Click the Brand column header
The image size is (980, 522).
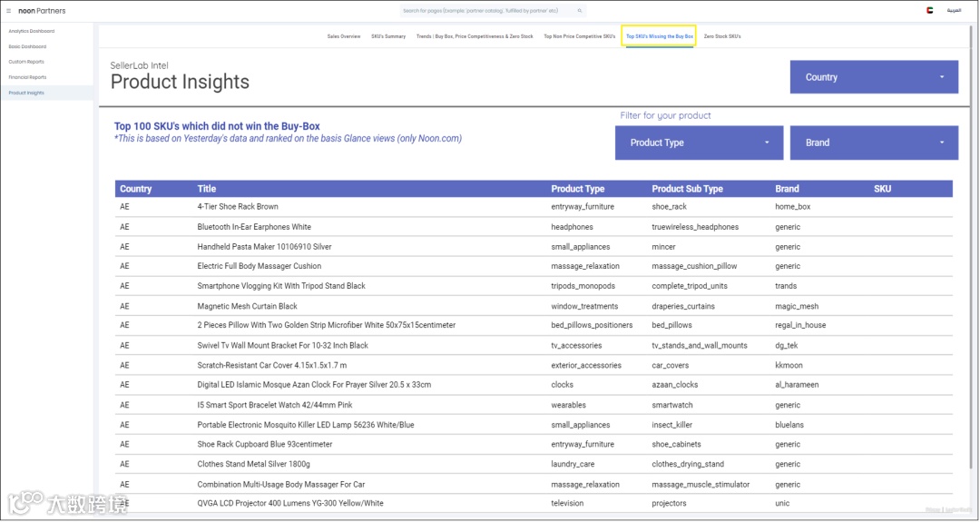pyautogui.click(x=787, y=189)
